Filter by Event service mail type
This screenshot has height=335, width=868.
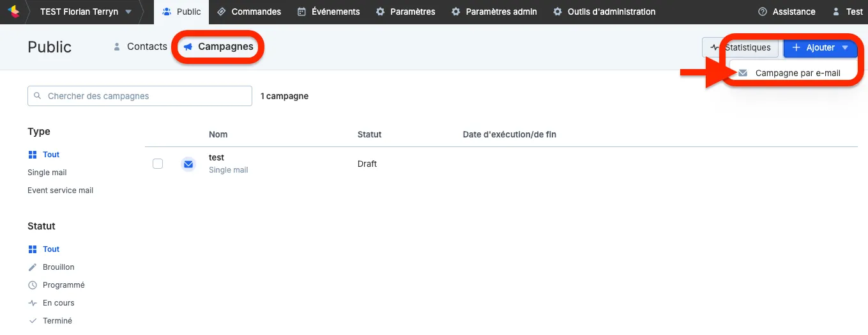click(61, 191)
